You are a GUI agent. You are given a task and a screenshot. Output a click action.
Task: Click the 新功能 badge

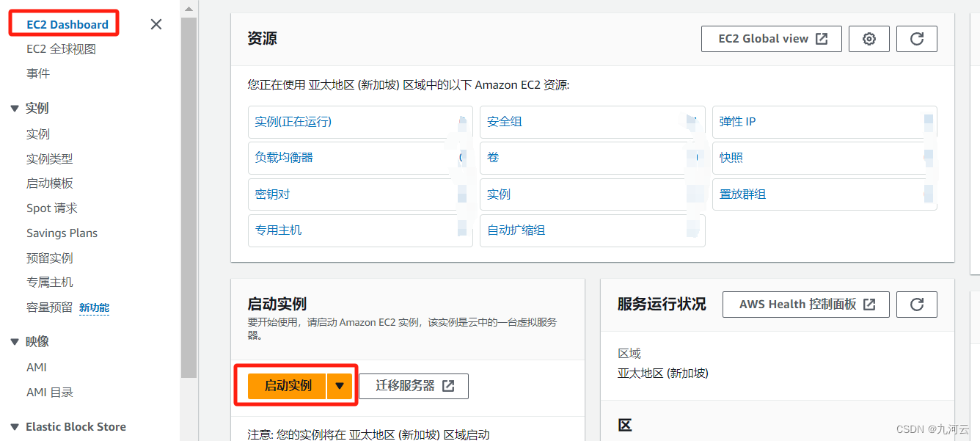coord(94,308)
